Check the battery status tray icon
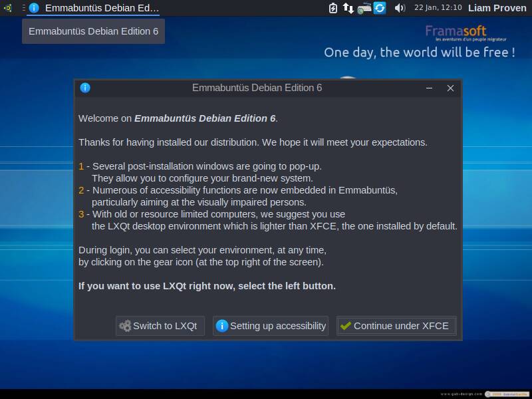Screen dimensions: 532x399 point(332,8)
